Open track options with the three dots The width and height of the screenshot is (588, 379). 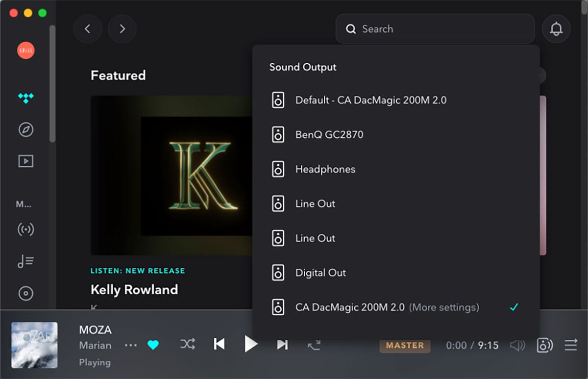(x=131, y=345)
